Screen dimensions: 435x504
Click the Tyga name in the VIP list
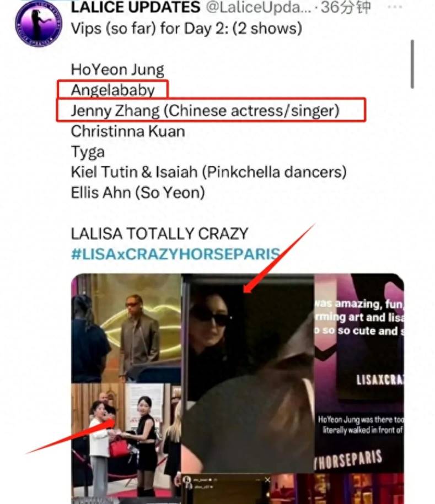pyautogui.click(x=88, y=152)
